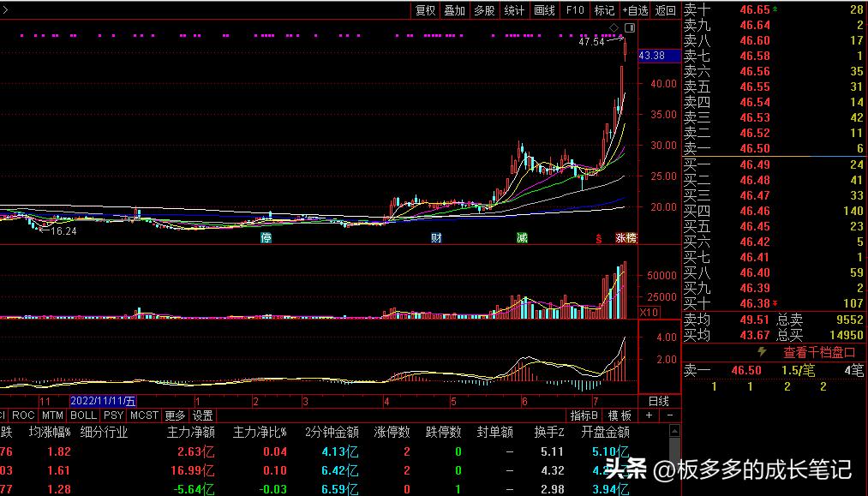Click the 返回 back button

pyautogui.click(x=667, y=10)
